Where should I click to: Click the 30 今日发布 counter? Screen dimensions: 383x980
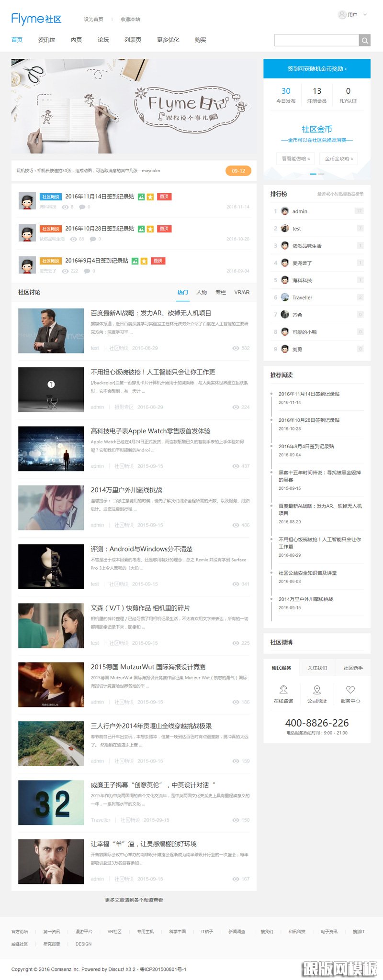tap(286, 95)
